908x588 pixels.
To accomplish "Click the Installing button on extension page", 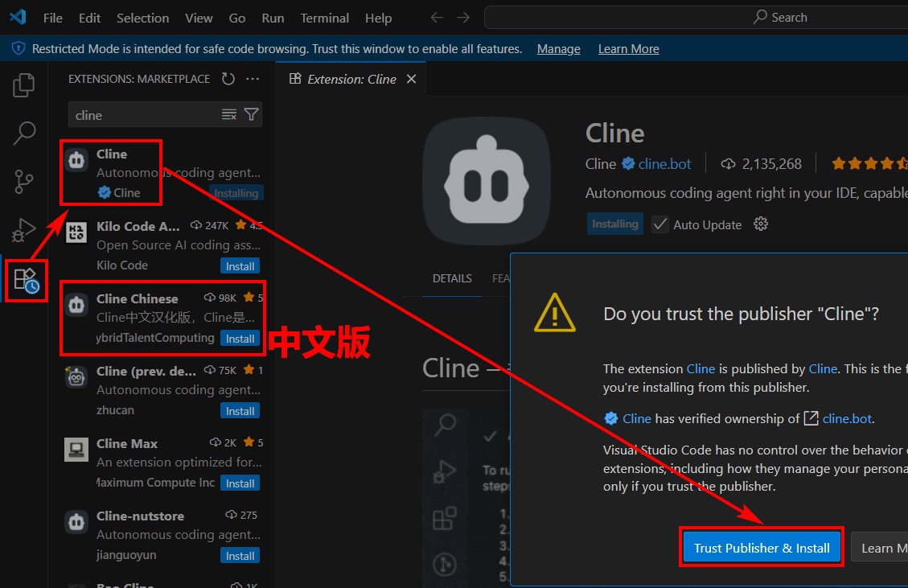I will 615,224.
